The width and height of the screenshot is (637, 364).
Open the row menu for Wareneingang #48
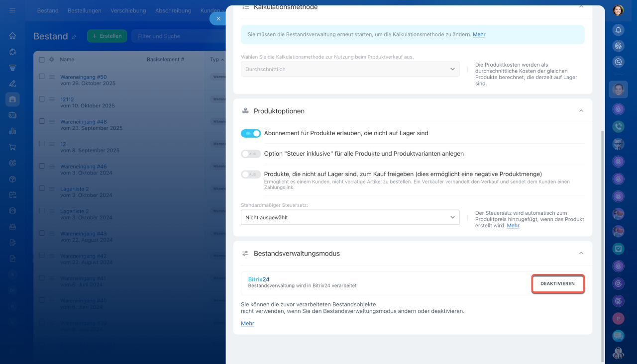(x=51, y=122)
